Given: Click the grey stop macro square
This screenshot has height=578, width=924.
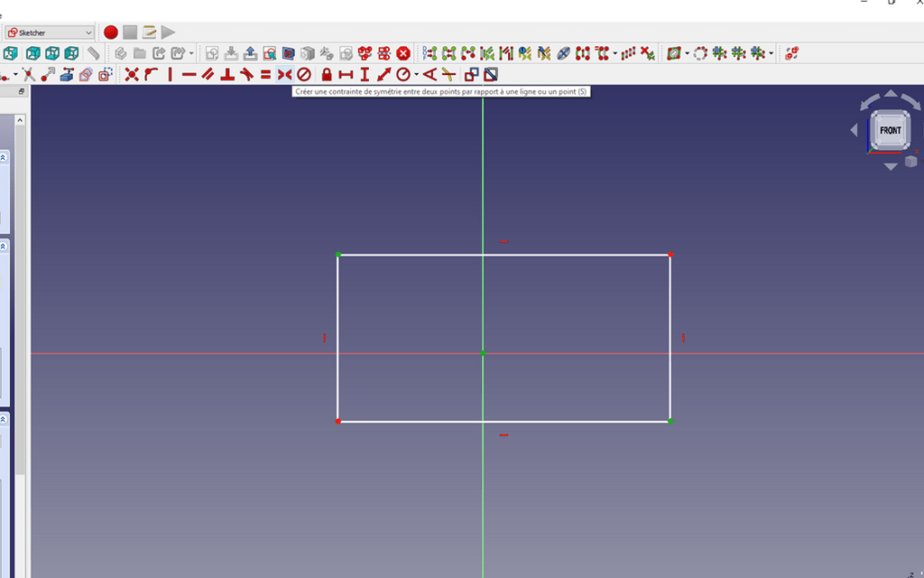Looking at the screenshot, I should pos(130,33).
